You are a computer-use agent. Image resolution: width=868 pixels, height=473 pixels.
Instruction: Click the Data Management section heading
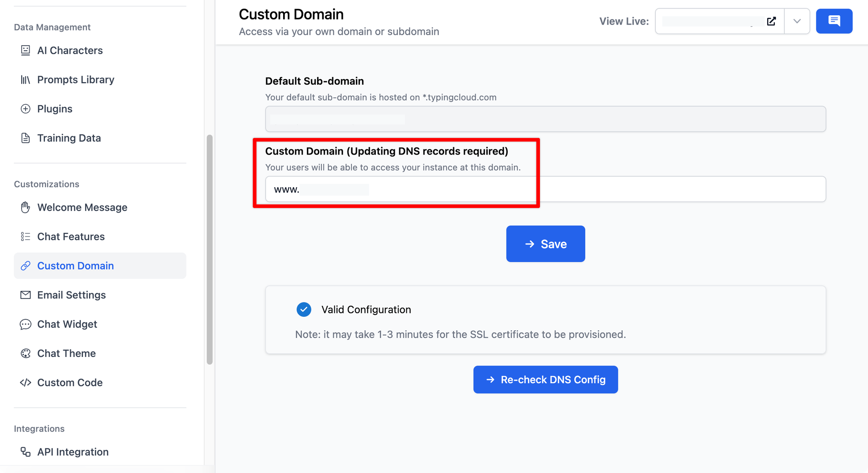click(52, 27)
